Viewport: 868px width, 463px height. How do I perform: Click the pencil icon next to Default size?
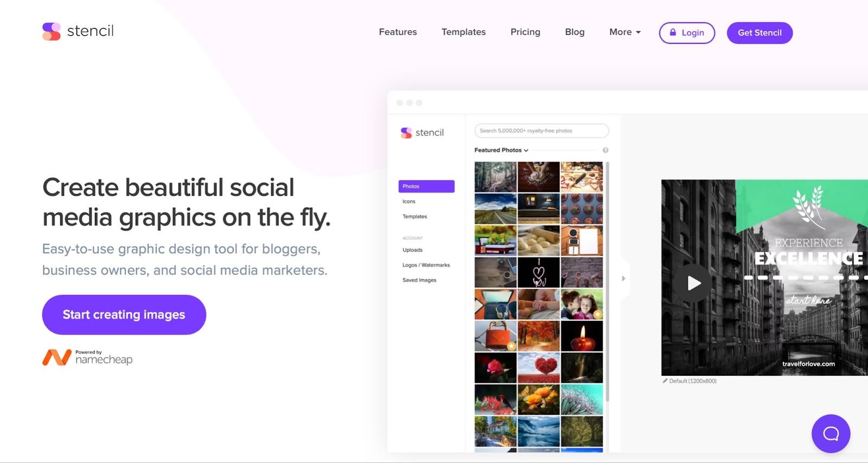[x=665, y=381]
